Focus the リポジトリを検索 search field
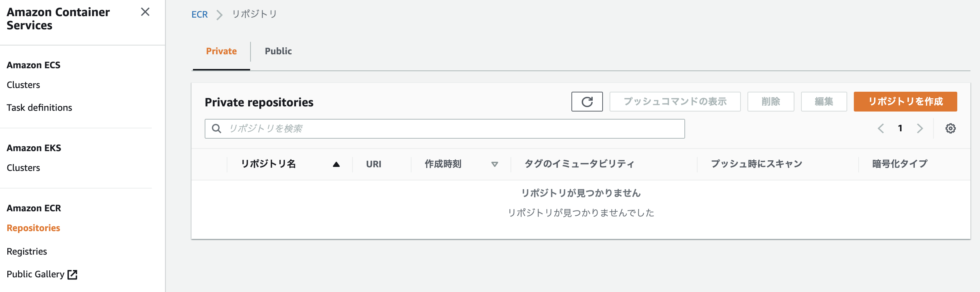This screenshot has height=292, width=980. click(445, 129)
